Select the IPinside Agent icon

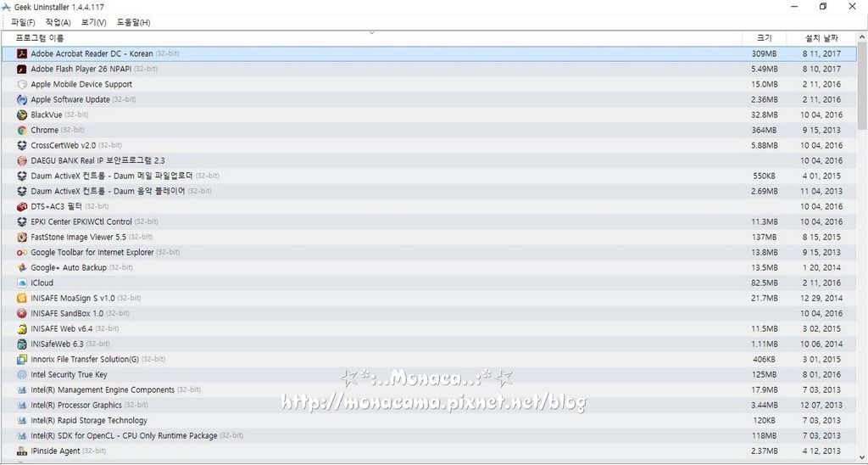point(21,451)
